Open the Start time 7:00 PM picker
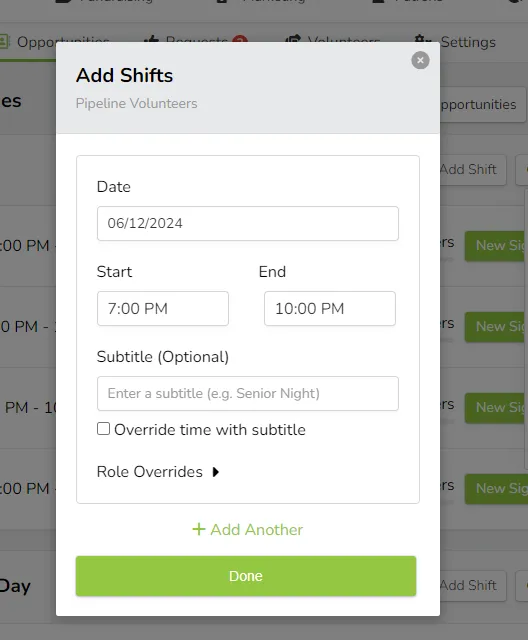Image resolution: width=528 pixels, height=640 pixels. click(x=163, y=309)
